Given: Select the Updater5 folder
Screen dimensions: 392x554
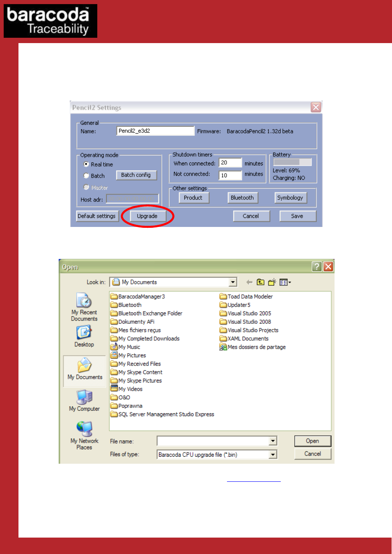Looking at the screenshot, I should 235,305.
